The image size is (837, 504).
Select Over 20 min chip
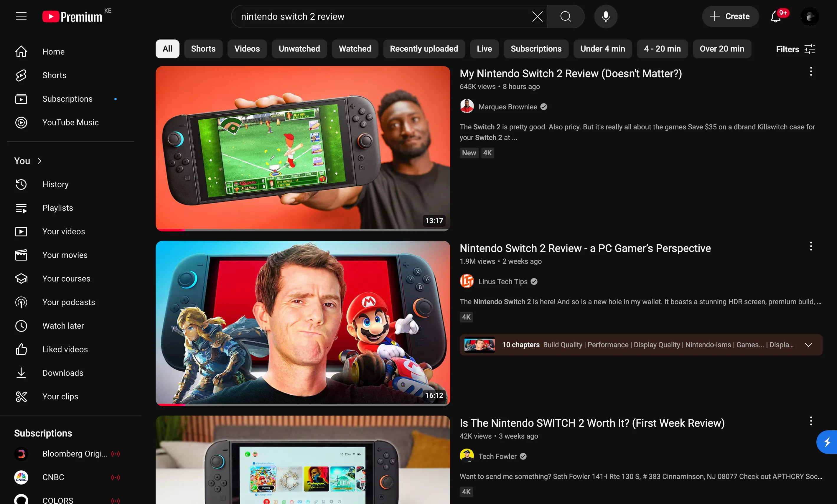pos(721,49)
